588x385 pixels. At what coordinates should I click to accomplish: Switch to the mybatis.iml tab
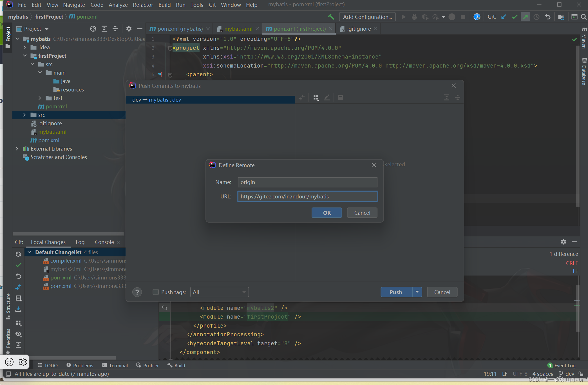[x=238, y=29]
